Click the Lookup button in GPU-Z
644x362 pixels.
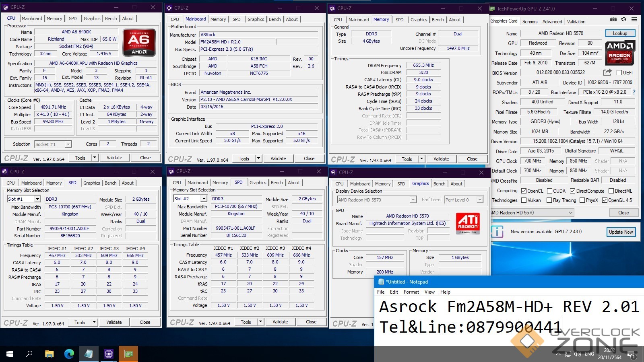pos(620,33)
